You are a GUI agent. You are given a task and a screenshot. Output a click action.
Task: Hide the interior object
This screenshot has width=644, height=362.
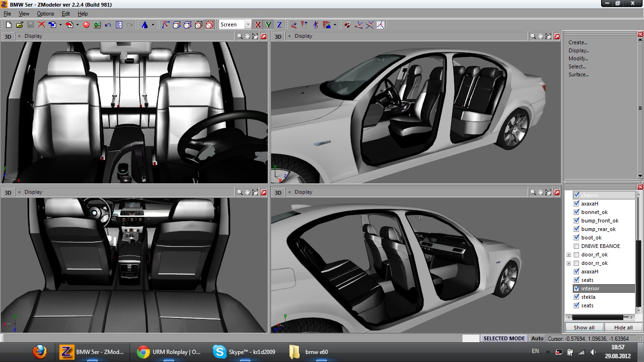tap(576, 288)
